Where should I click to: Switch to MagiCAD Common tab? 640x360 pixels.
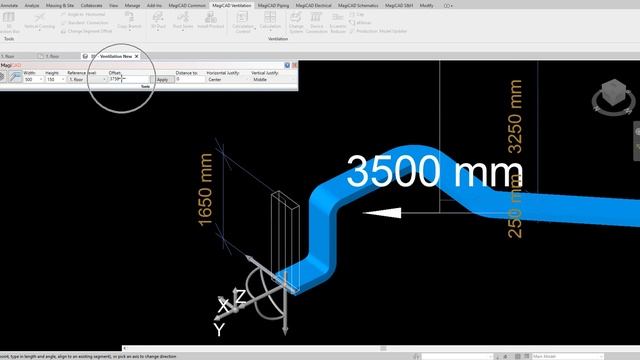tap(187, 6)
